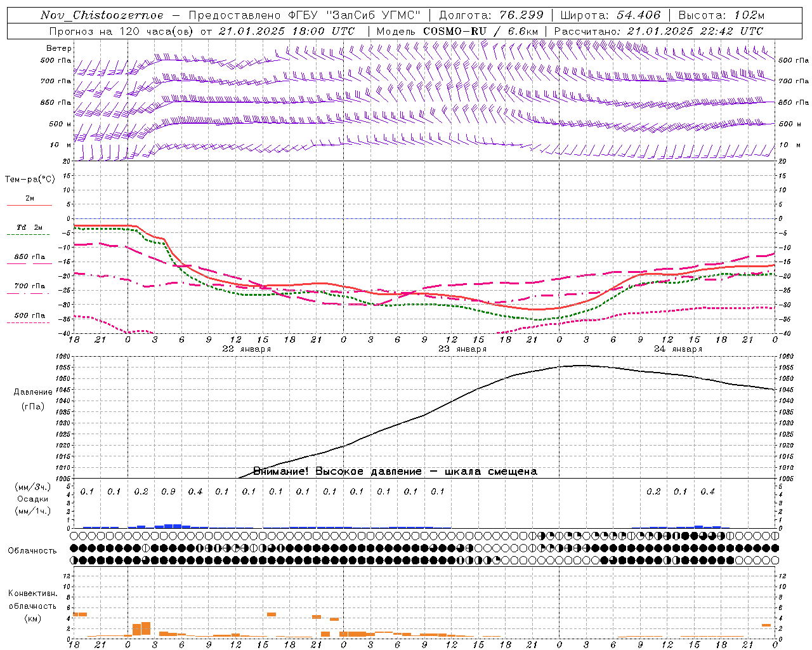
Task: Click the model label COSMO-RU / 6.6км
Action: [481, 31]
